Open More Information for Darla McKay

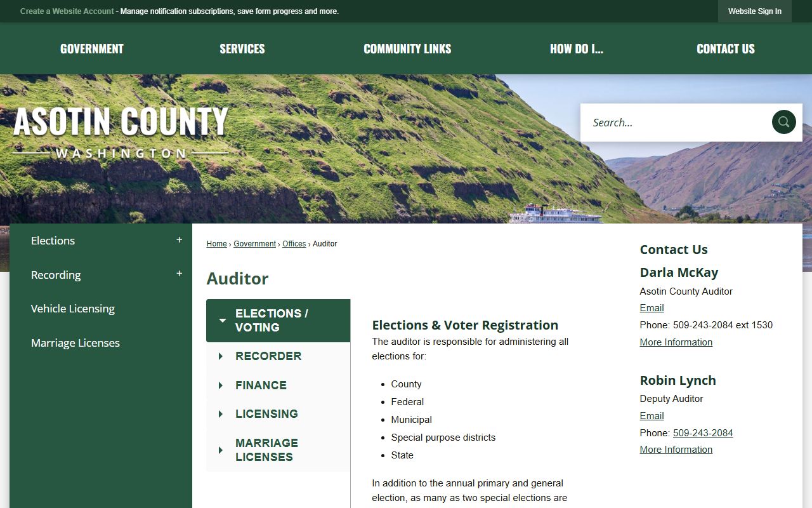(x=676, y=342)
